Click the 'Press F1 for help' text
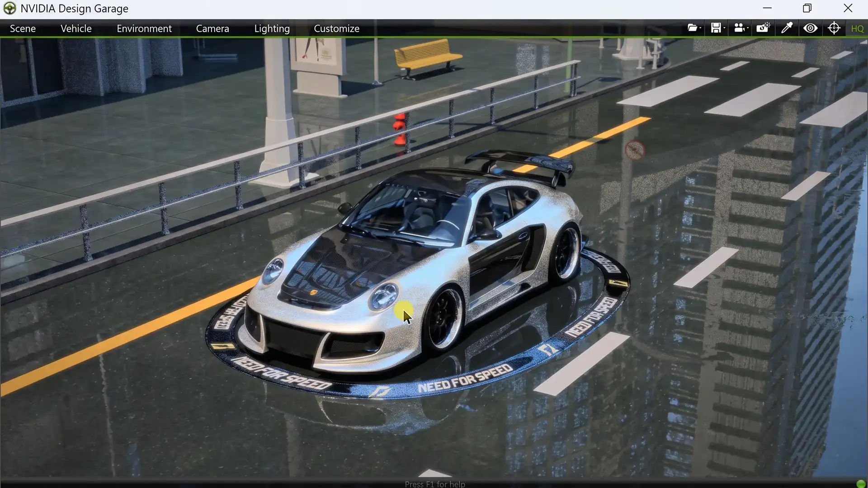 (435, 484)
